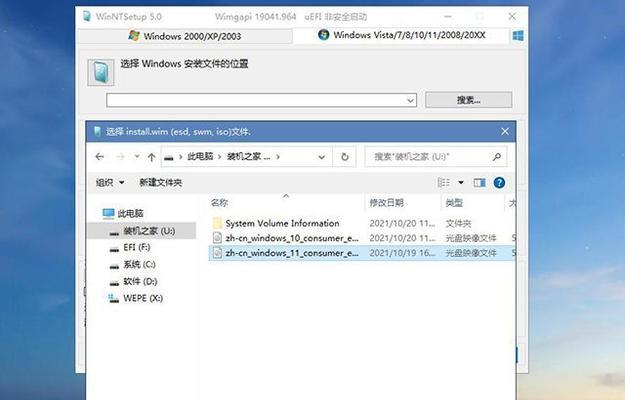Click the drive icon in address bar
This screenshot has height=400, width=625.
pos(169,157)
